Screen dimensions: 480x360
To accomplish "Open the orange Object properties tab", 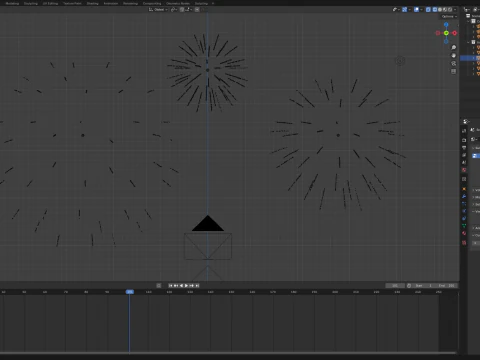I will click(464, 189).
